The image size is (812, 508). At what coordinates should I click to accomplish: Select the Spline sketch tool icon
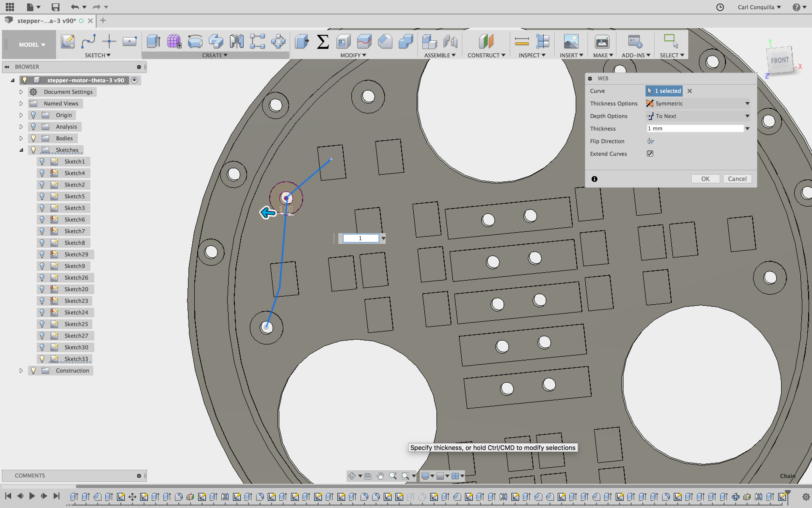[x=89, y=42]
